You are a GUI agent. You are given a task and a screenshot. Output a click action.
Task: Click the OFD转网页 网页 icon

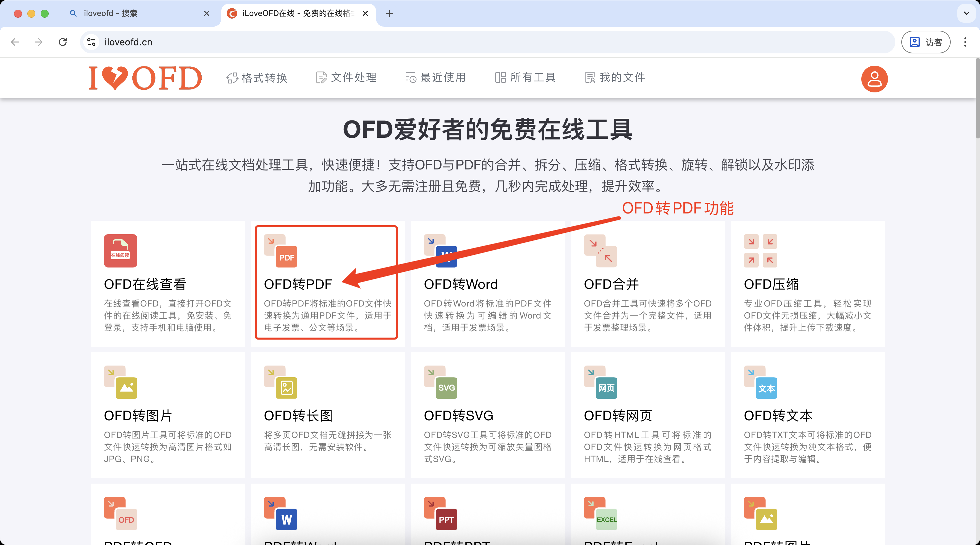coord(606,388)
